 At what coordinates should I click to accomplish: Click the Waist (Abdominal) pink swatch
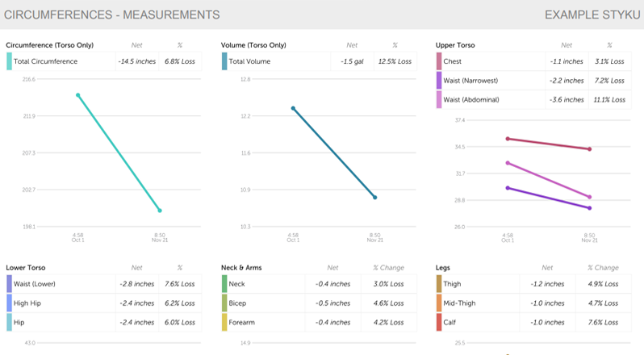[439, 99]
